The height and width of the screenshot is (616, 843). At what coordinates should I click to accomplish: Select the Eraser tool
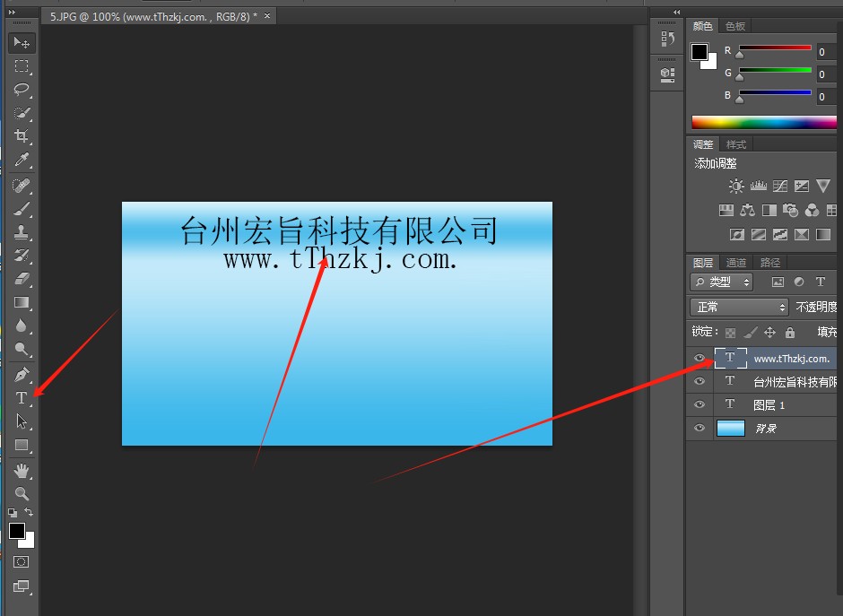click(22, 279)
